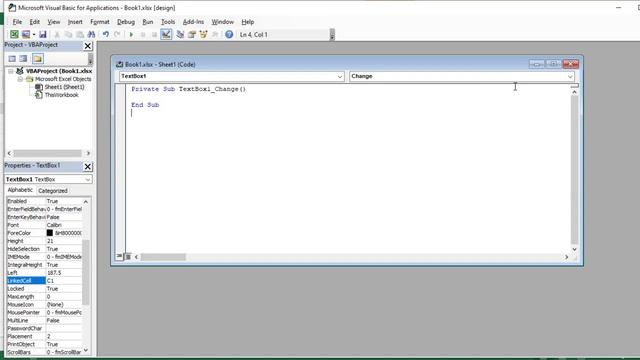Collapse the Microsoft Excel Objects folder node
The image size is (640, 360).
(x=20, y=79)
